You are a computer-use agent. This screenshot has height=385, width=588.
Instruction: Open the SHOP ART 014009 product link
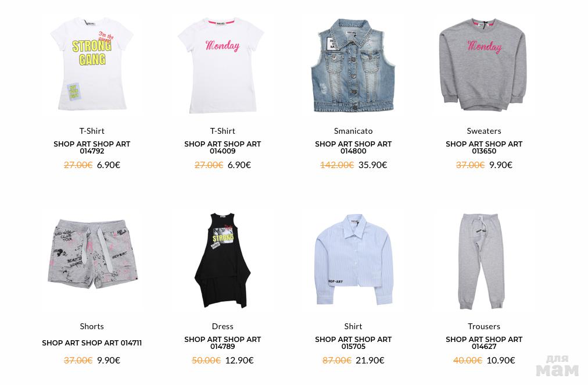[223, 148]
